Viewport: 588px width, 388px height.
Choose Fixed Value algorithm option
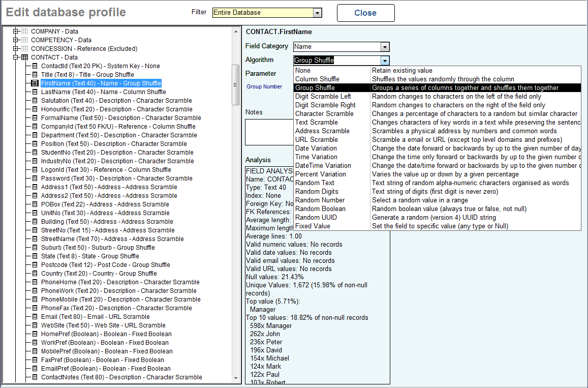click(437, 226)
